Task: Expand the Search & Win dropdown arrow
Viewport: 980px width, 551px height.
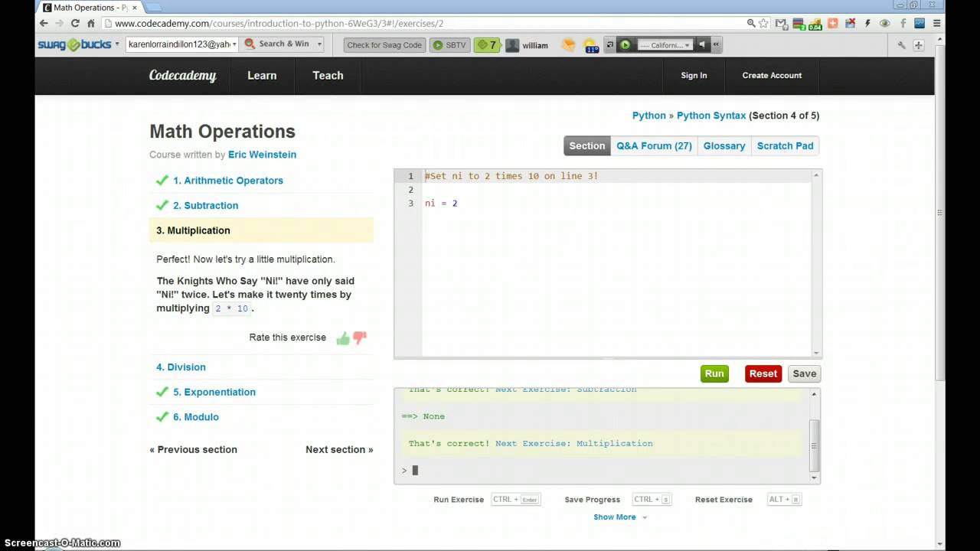Action: pos(319,44)
